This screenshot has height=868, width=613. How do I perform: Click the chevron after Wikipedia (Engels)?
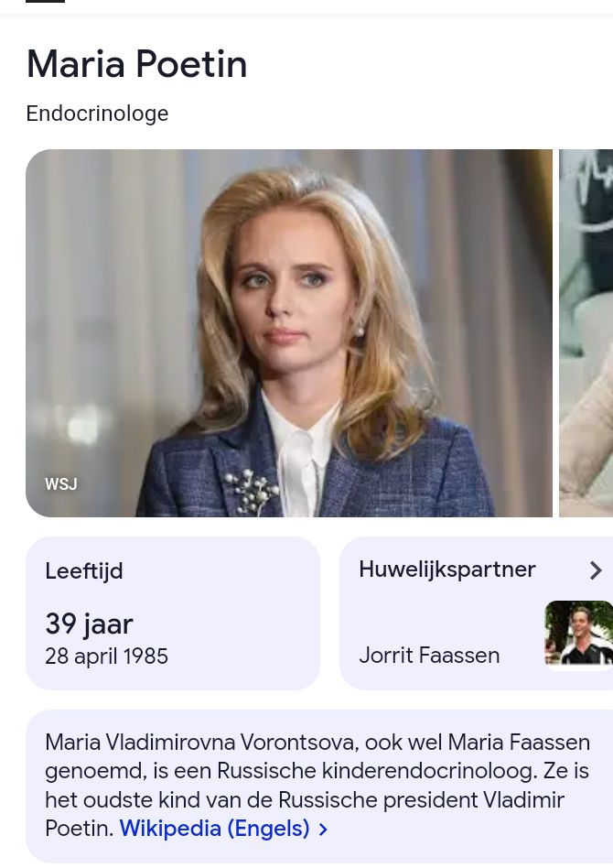click(x=324, y=830)
